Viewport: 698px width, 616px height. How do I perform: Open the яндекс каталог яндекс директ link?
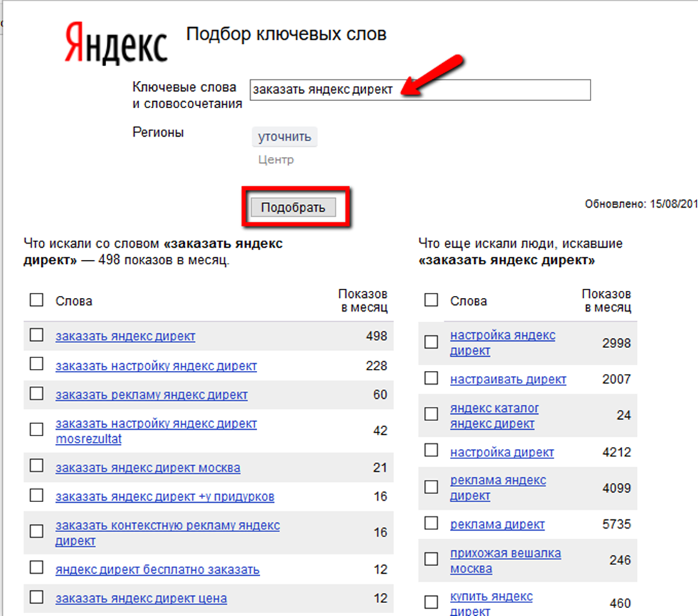494,409
